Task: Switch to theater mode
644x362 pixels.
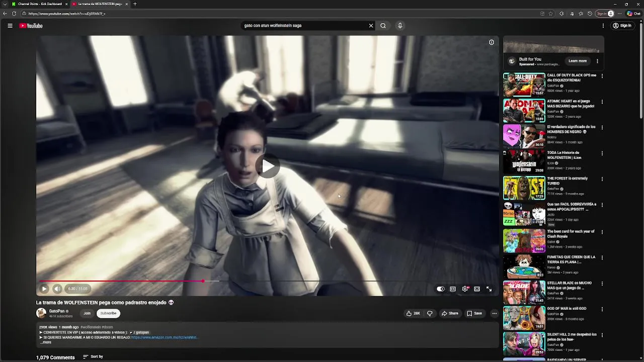Action: [x=477, y=289]
